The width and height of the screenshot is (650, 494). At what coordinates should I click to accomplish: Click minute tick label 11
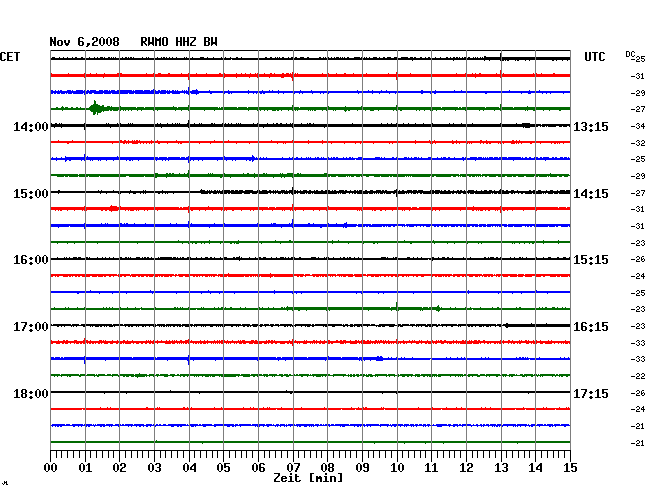[x=431, y=468]
